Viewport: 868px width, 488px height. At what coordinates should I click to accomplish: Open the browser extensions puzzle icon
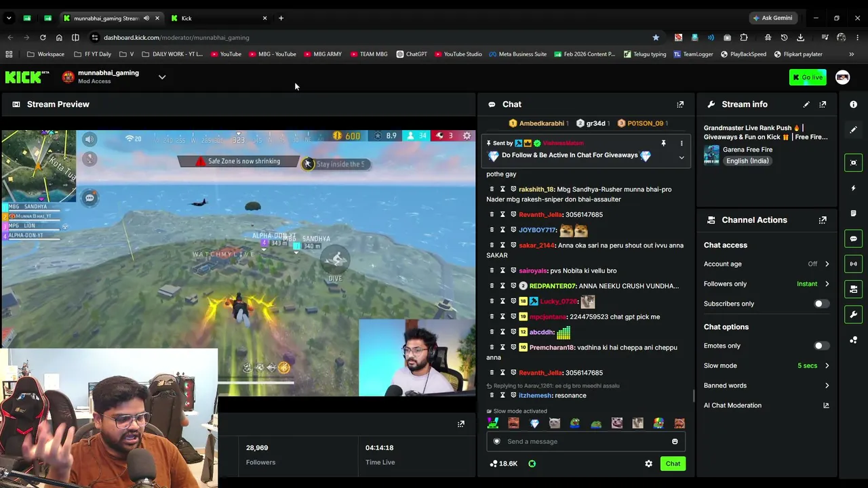744,37
